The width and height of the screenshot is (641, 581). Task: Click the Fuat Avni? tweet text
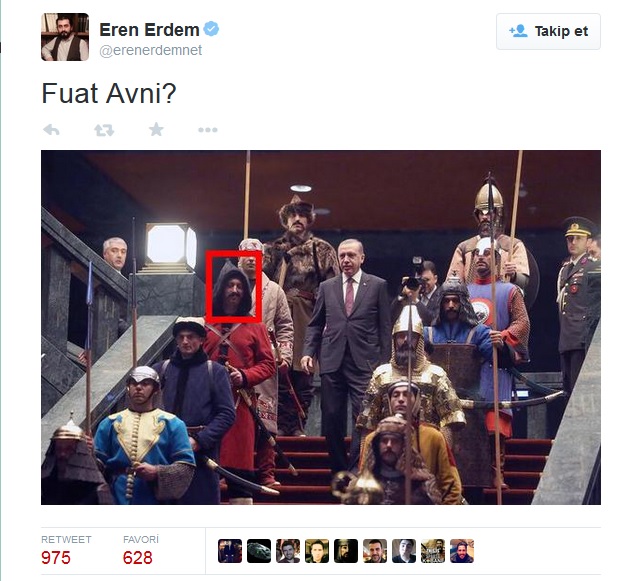pyautogui.click(x=109, y=94)
